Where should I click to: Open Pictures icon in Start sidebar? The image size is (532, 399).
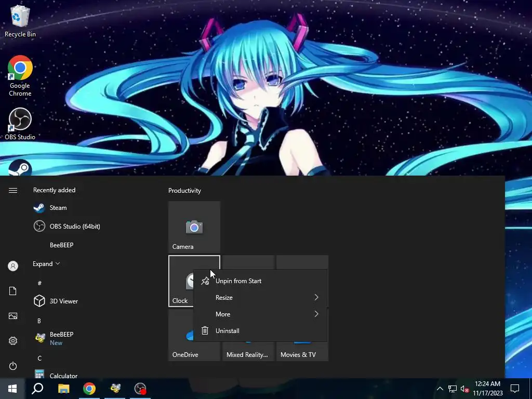[13, 316]
